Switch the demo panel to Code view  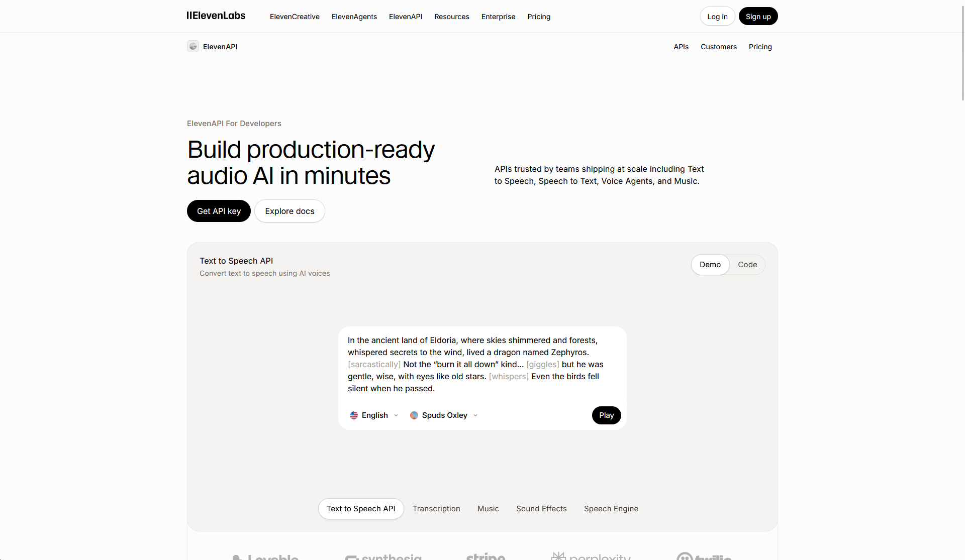click(x=747, y=265)
